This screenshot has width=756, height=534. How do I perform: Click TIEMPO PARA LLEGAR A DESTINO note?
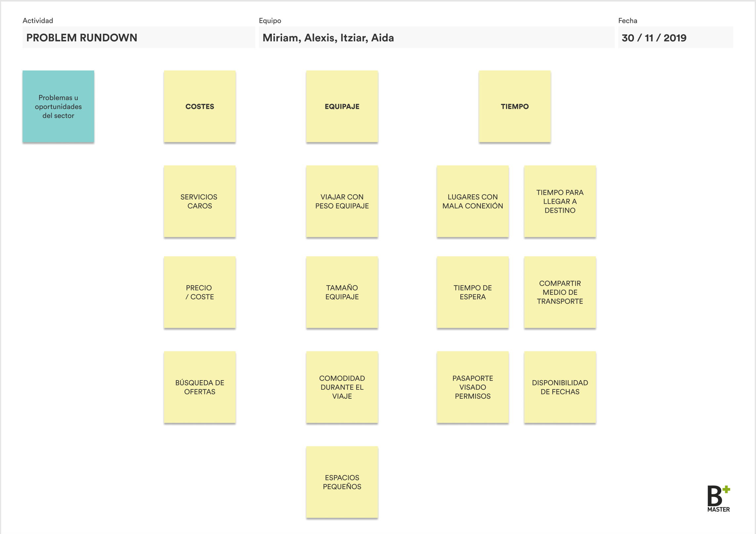click(x=560, y=201)
